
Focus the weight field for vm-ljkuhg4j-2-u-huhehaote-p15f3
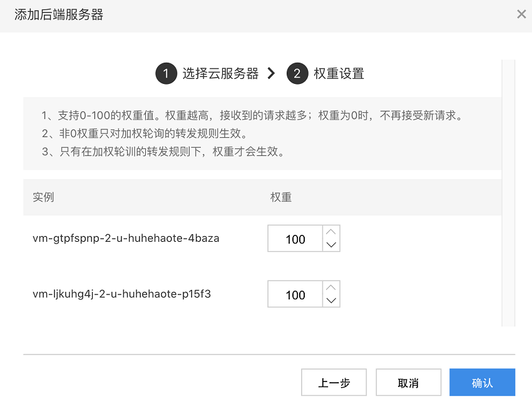click(x=295, y=294)
